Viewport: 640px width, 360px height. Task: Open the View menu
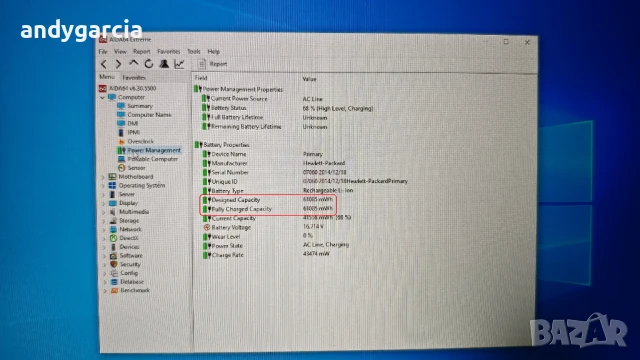(120, 51)
